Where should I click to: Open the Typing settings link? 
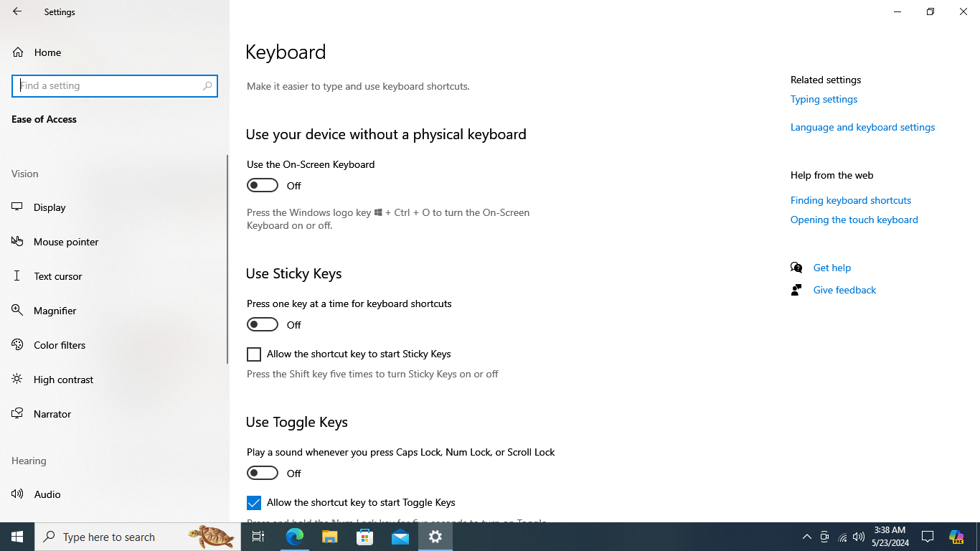(824, 100)
